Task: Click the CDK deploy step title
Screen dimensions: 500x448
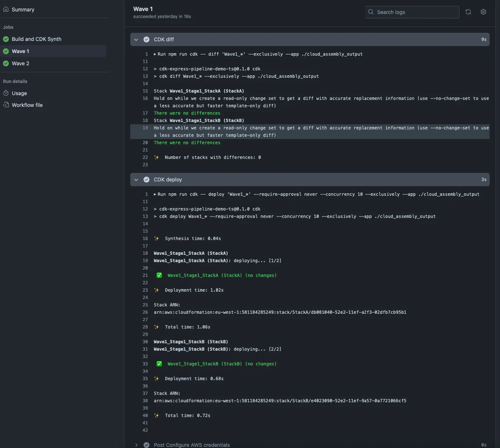Action: coord(168,180)
